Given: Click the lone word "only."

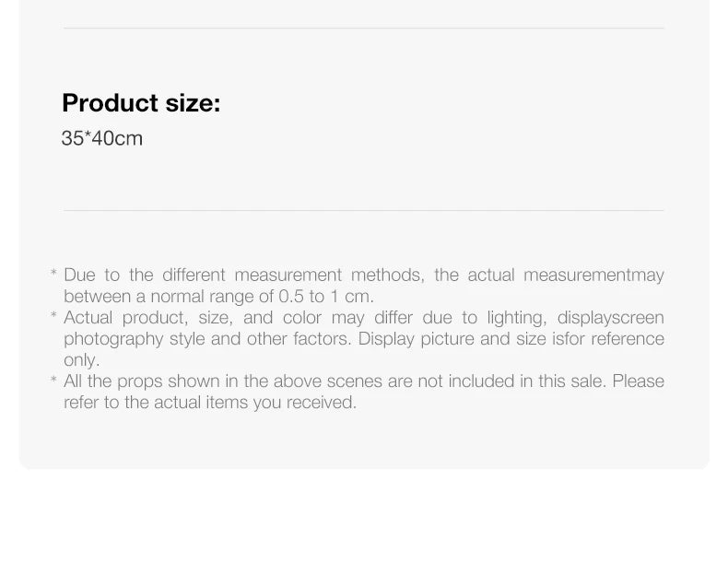Looking at the screenshot, I should click(81, 360).
